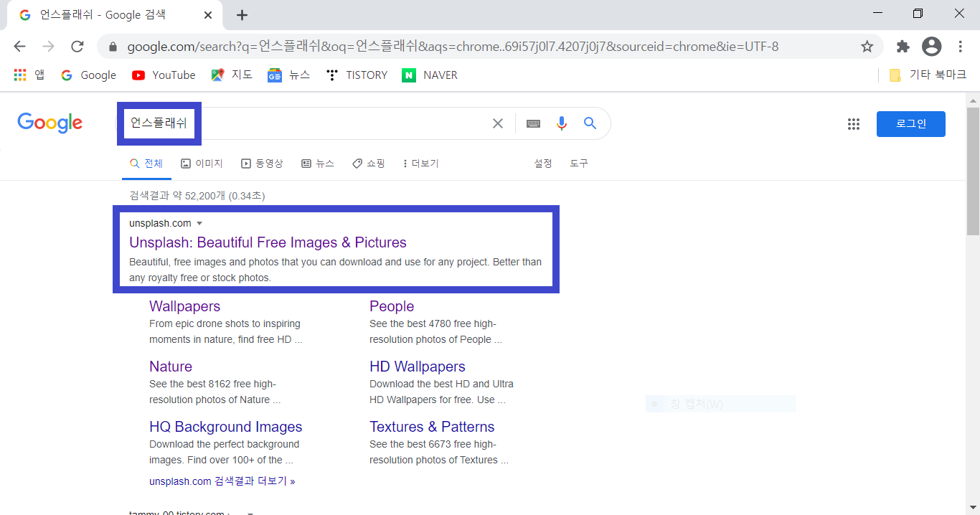Open the 도구 tools menu

[x=579, y=164]
